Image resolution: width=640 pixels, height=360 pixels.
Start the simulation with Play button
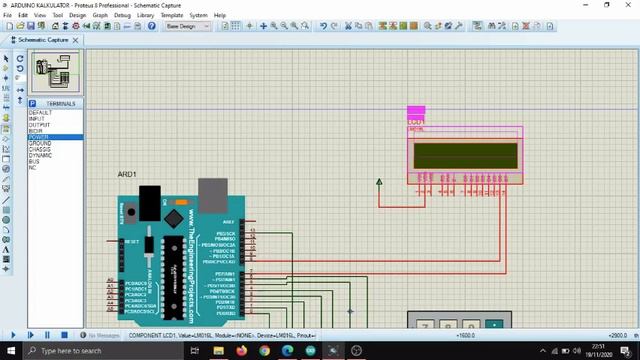coord(13,335)
